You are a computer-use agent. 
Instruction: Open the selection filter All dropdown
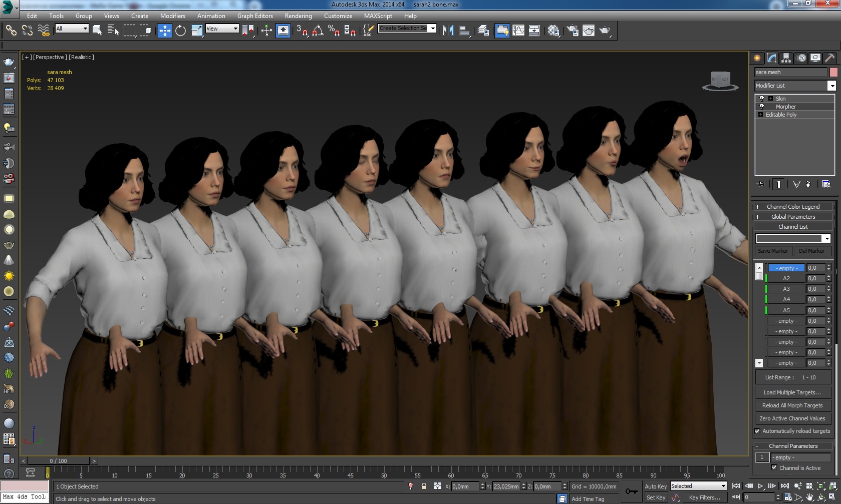click(72, 29)
